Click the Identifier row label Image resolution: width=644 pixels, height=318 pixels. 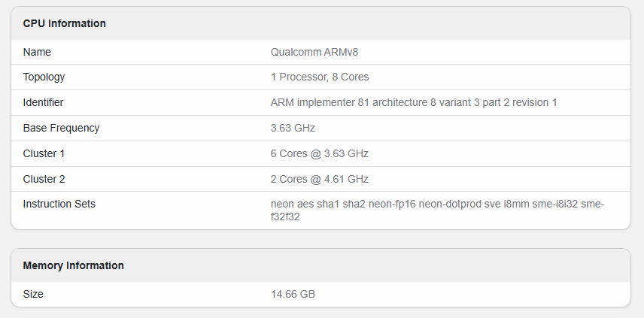pyautogui.click(x=43, y=102)
